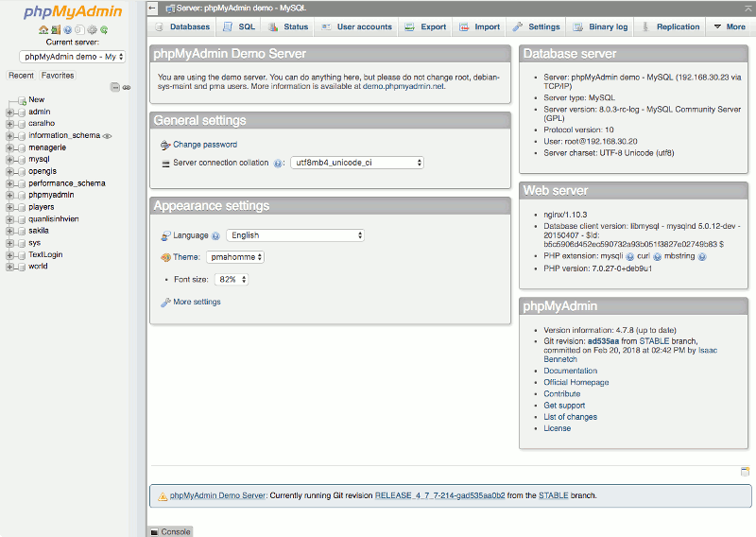The height and width of the screenshot is (537, 756).
Task: Open the Status tab
Action: coord(288,27)
